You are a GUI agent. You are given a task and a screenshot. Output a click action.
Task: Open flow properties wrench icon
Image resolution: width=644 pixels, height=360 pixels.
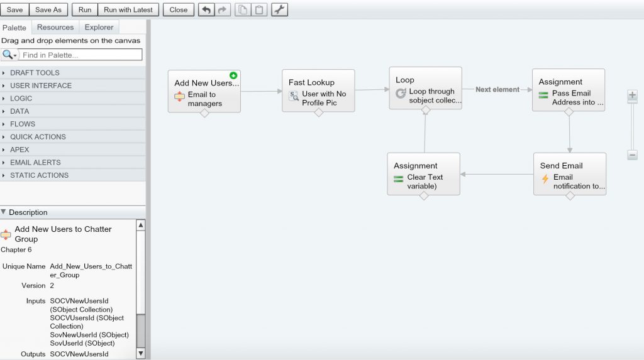point(280,10)
